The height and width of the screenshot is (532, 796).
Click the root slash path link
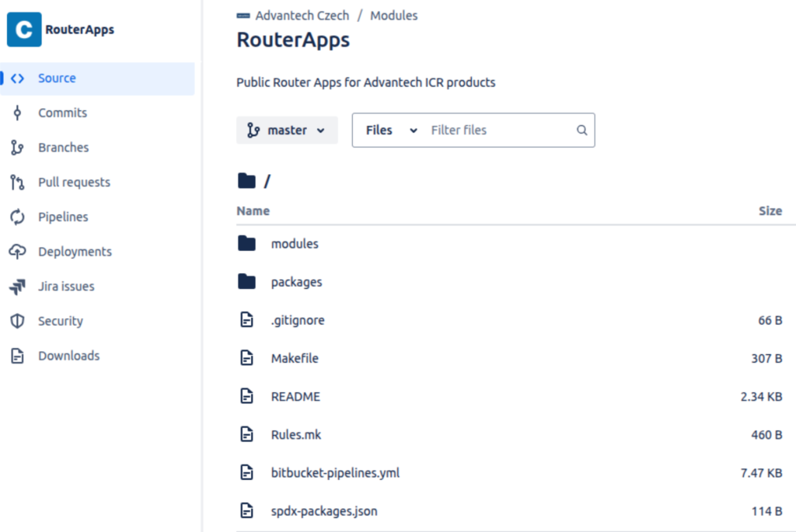267,181
